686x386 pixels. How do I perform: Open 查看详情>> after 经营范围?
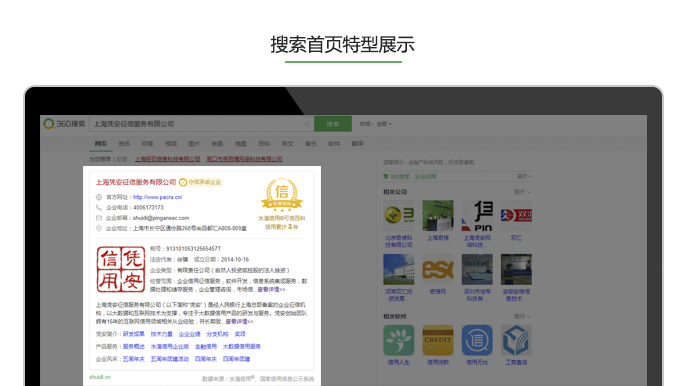[271, 290]
